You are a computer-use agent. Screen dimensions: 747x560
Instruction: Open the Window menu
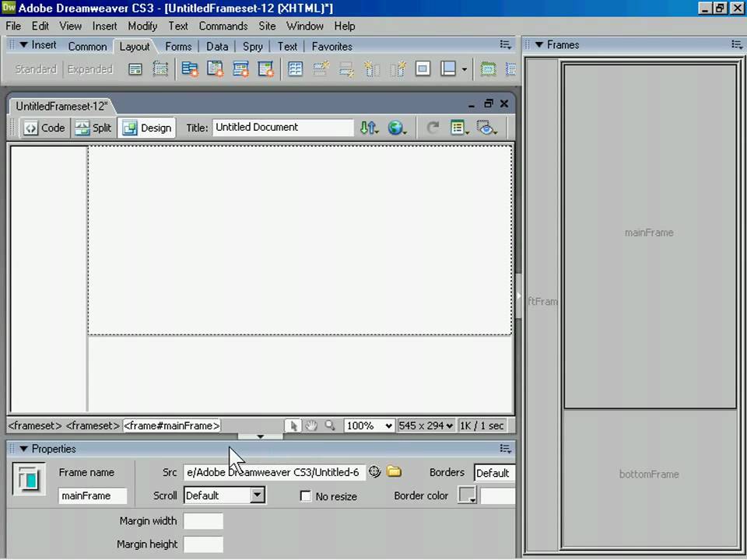pos(305,26)
